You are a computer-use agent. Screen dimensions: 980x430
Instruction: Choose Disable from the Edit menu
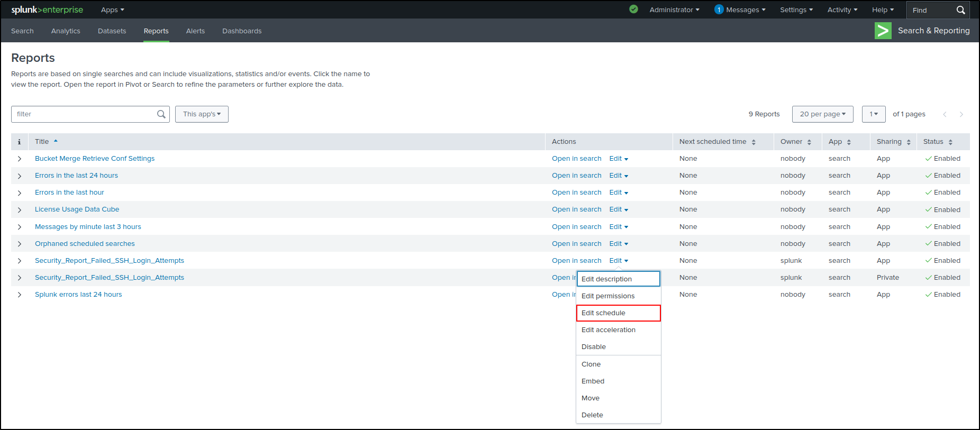619,347
